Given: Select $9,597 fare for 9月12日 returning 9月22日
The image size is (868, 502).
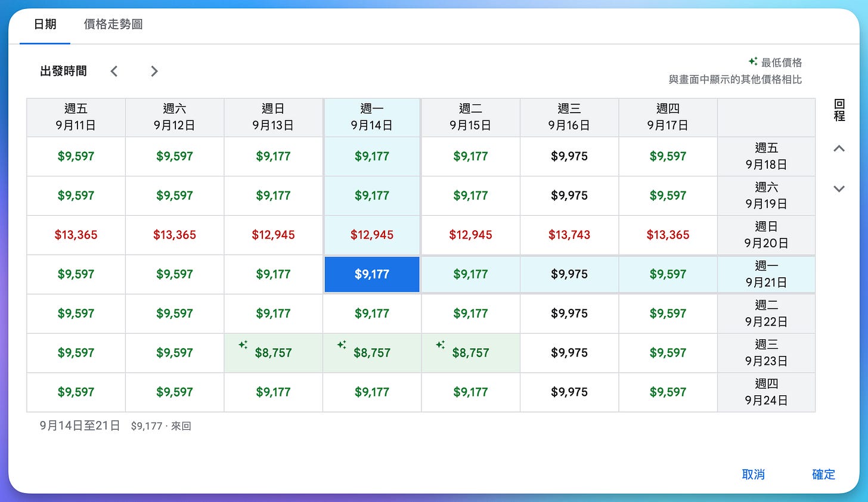Looking at the screenshot, I should [x=175, y=314].
